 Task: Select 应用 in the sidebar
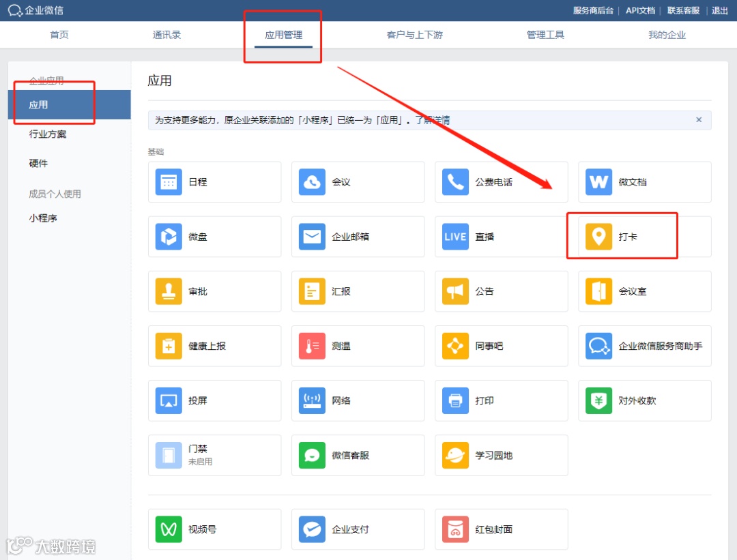(69, 105)
